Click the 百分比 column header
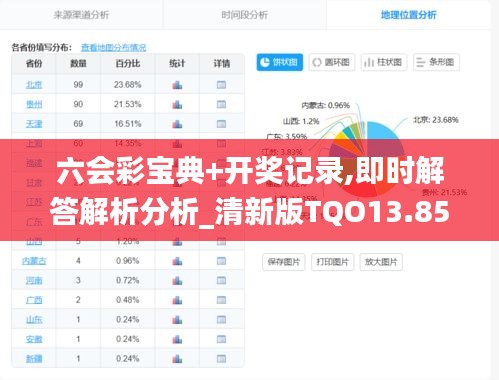The width and height of the screenshot is (499, 380). point(128,64)
